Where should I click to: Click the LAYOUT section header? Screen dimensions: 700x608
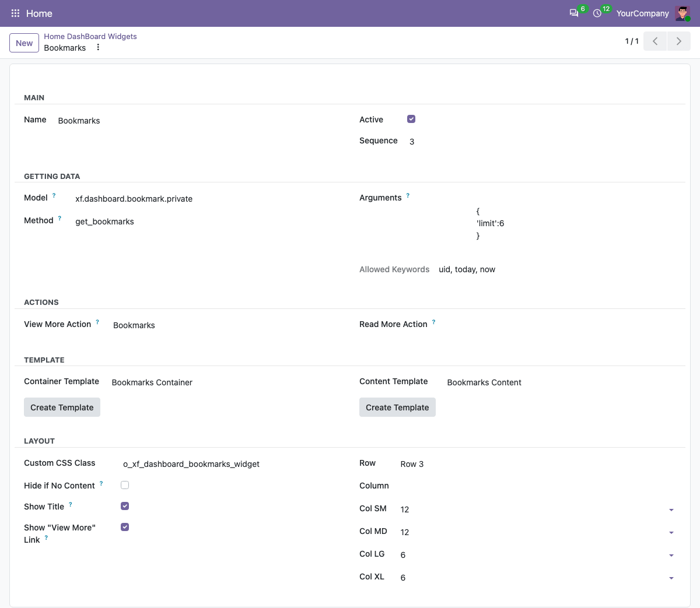pos(39,441)
